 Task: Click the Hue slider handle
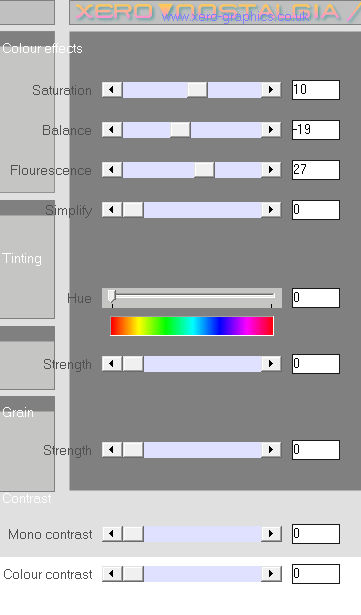[x=112, y=296]
